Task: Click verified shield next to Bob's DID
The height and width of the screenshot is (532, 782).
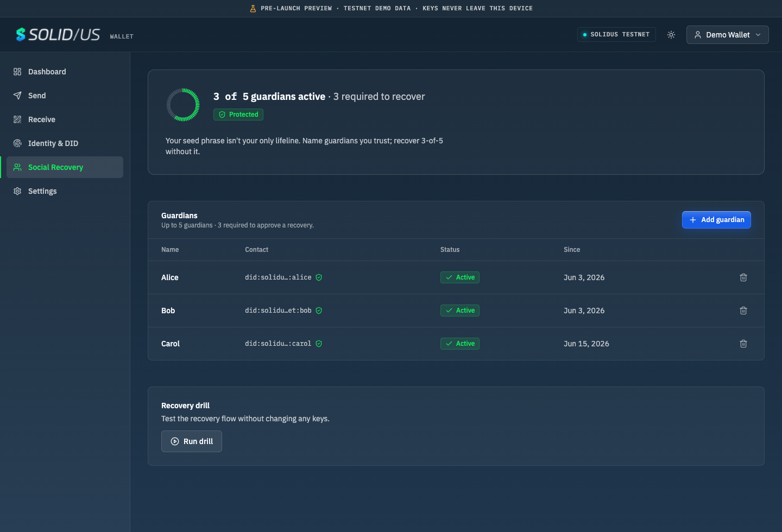Action: [319, 311]
